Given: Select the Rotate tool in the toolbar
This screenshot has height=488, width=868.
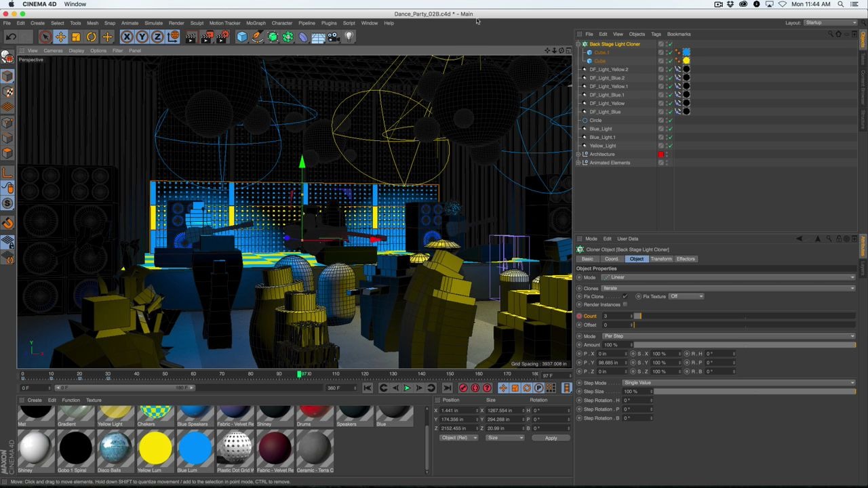Looking at the screenshot, I should (92, 37).
